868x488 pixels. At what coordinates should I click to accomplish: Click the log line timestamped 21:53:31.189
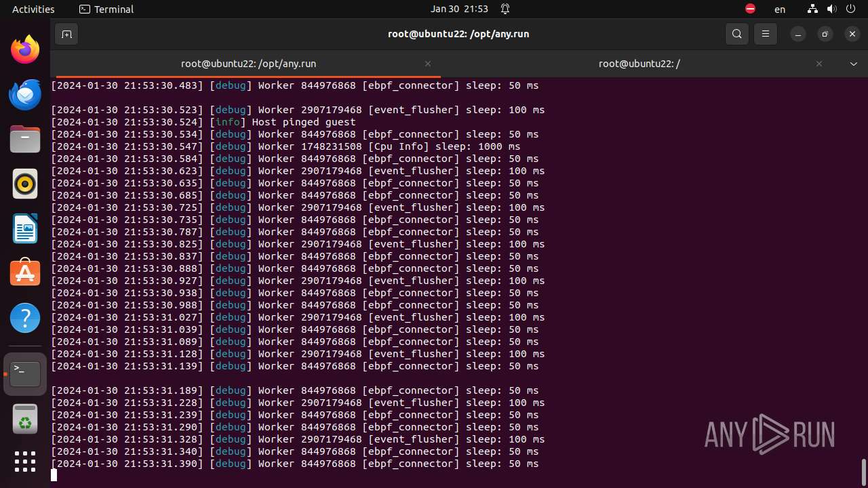(295, 390)
